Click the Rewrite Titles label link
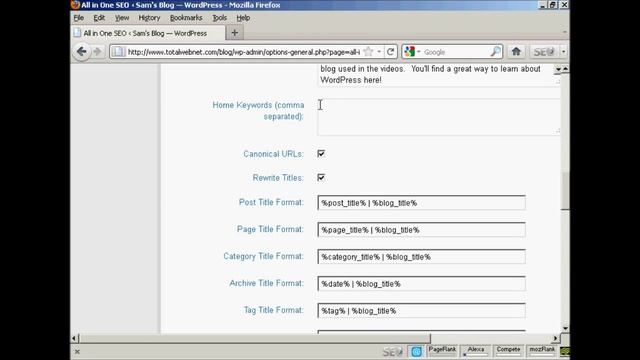The height and width of the screenshot is (360, 640). click(x=278, y=178)
